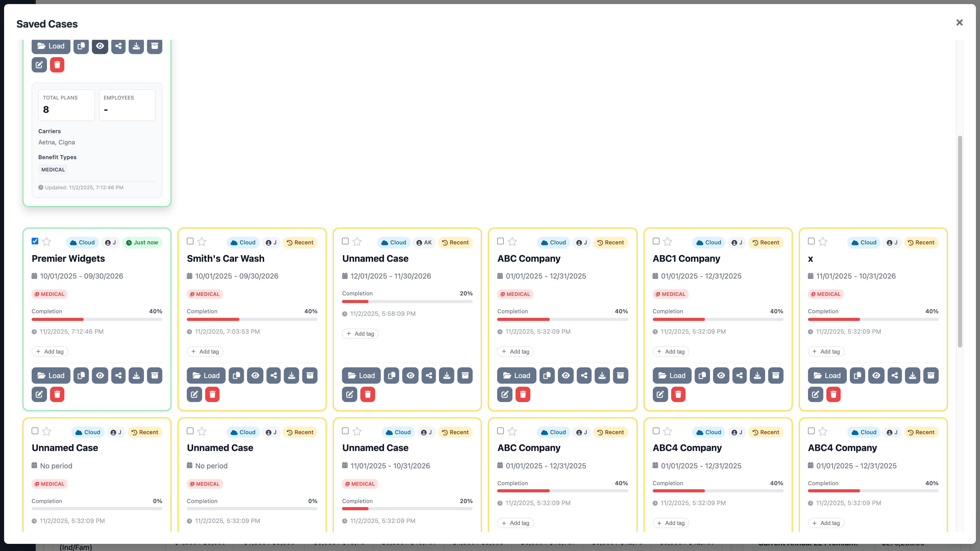Click the Cloud badge on Premier Widgets
This screenshot has width=980, height=551.
point(82,242)
